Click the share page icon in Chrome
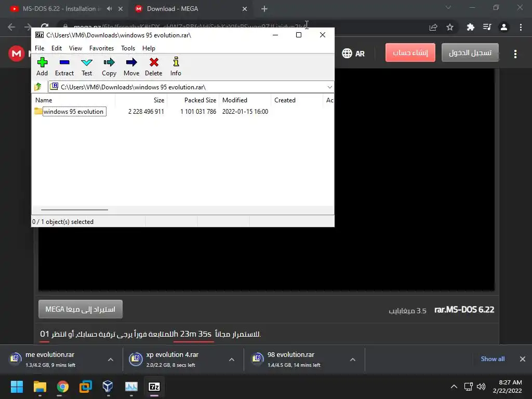 (433, 27)
